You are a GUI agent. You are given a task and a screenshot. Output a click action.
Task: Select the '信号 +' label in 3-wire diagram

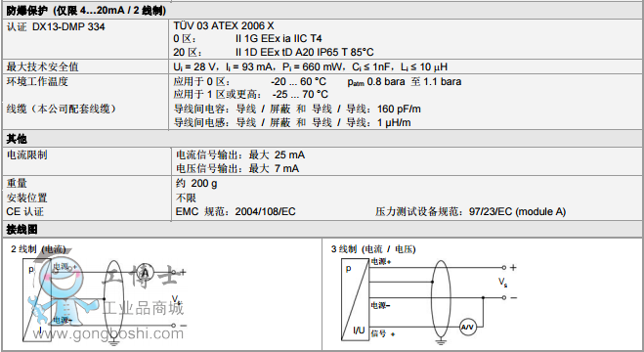point(383,333)
